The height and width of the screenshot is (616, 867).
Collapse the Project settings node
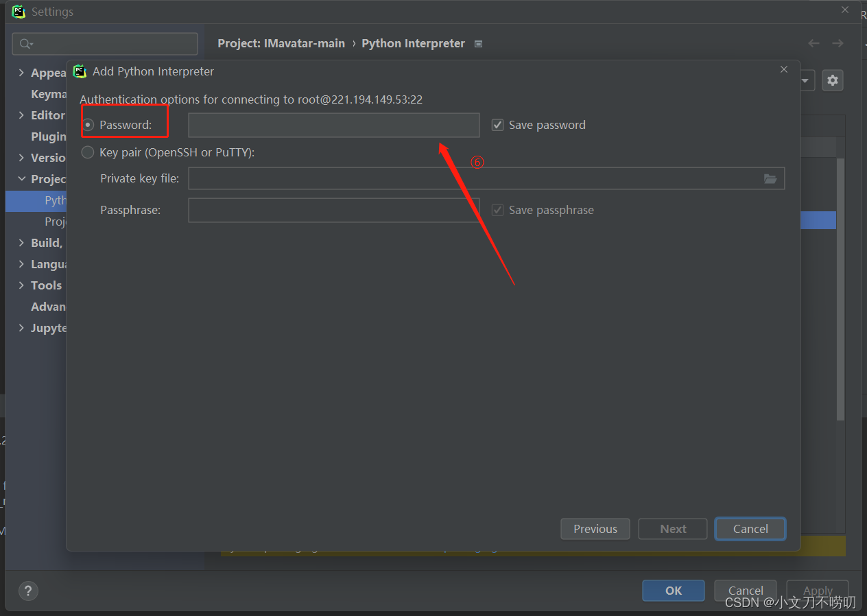tap(21, 179)
